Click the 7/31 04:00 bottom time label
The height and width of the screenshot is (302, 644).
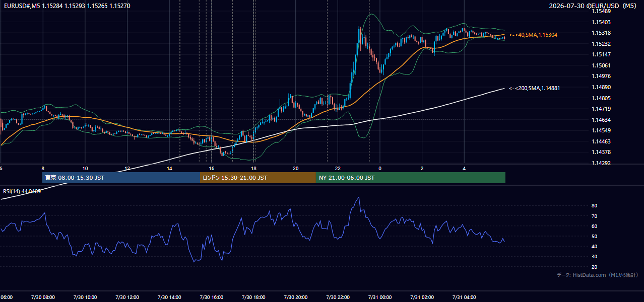[x=464, y=297]
